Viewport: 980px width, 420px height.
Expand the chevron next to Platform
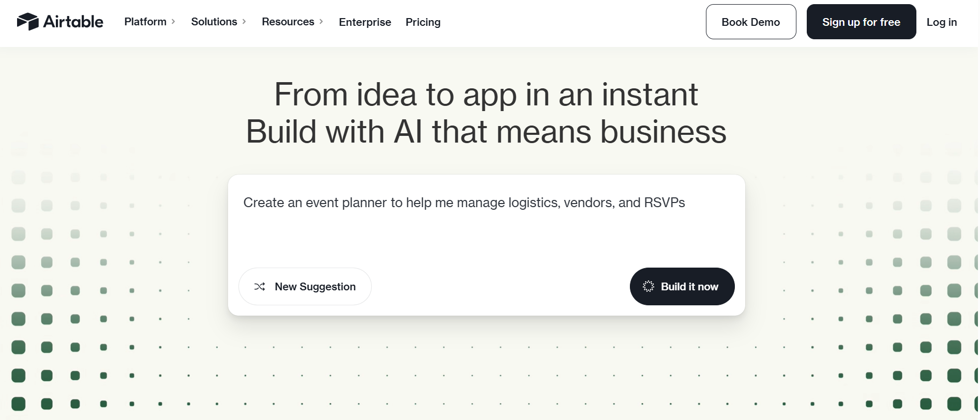[173, 22]
